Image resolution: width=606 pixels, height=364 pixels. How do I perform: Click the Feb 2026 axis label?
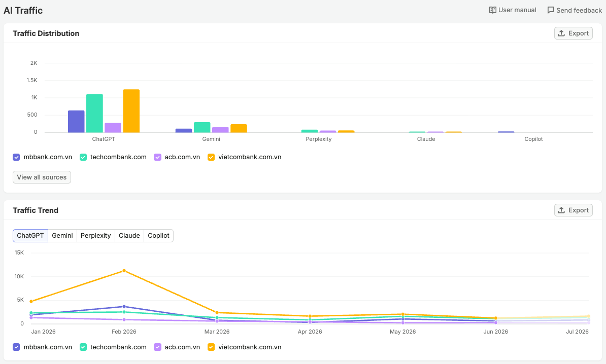pos(124,332)
